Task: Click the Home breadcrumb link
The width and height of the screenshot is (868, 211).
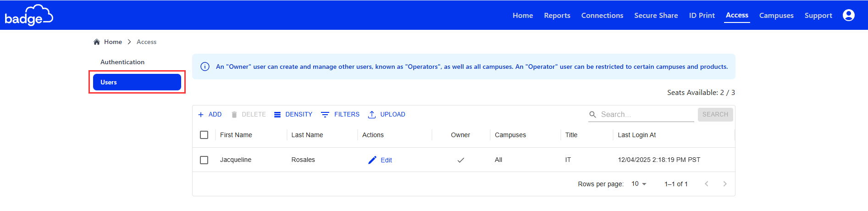Action: (113, 42)
